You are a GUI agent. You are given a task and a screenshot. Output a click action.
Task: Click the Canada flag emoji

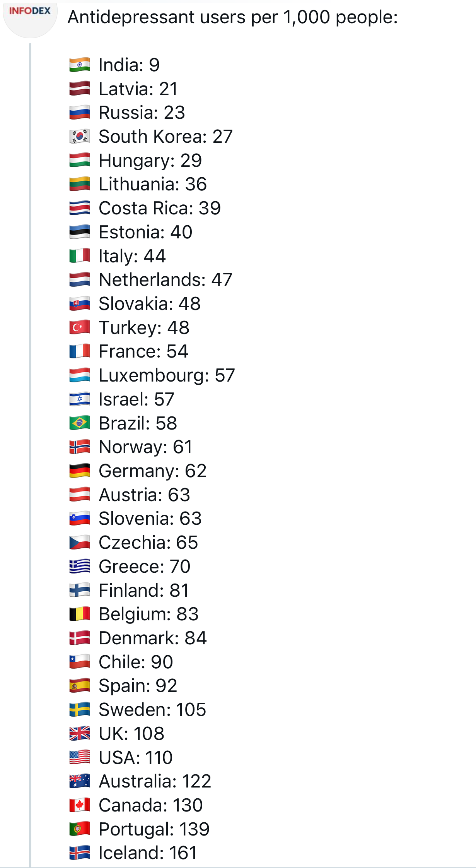(80, 805)
